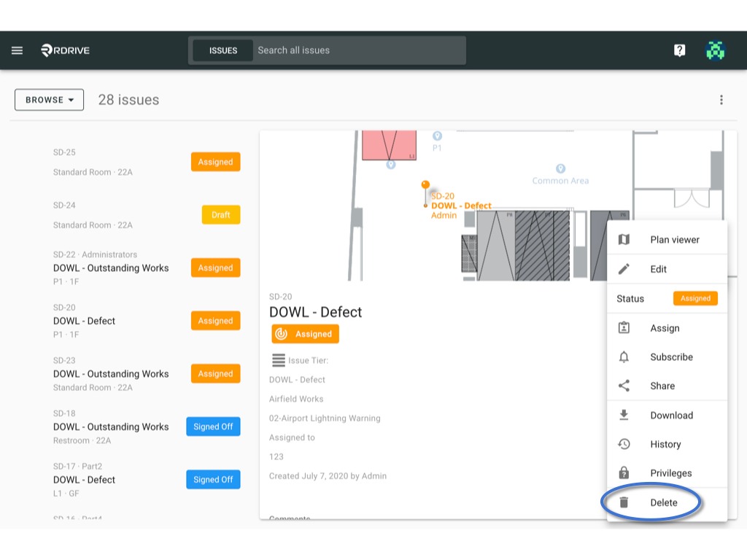Image resolution: width=747 pixels, height=560 pixels.
Task: Select Plan viewer from the context menu
Action: tap(667, 239)
